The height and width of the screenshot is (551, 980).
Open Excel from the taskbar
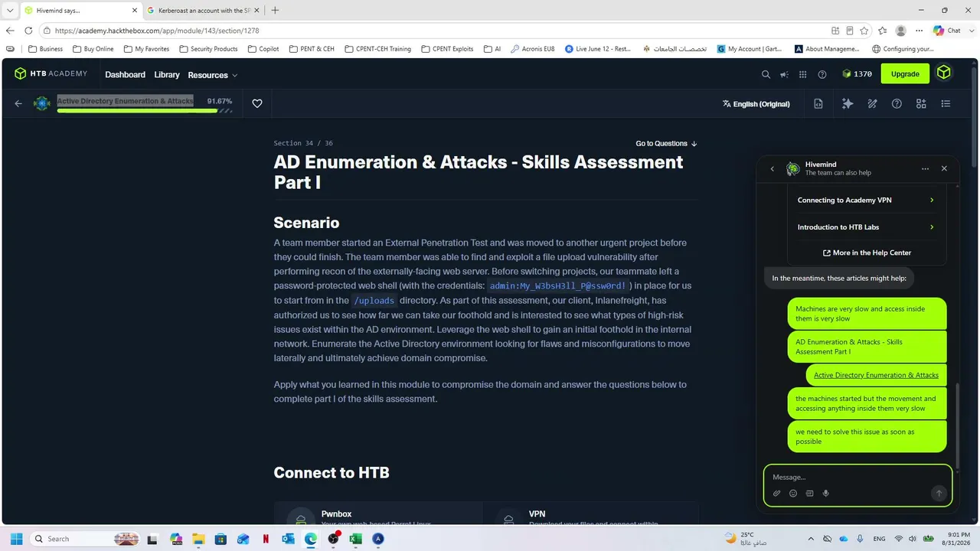pyautogui.click(x=355, y=539)
